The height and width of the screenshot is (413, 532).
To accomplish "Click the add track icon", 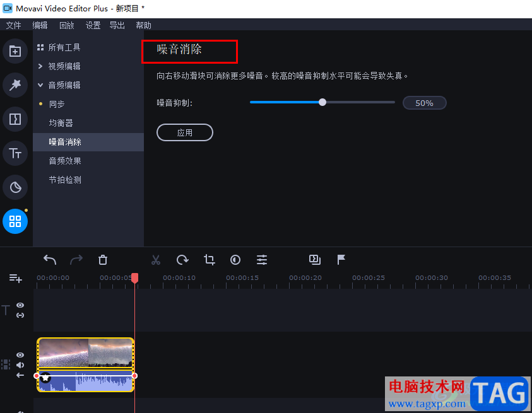I will [x=16, y=279].
